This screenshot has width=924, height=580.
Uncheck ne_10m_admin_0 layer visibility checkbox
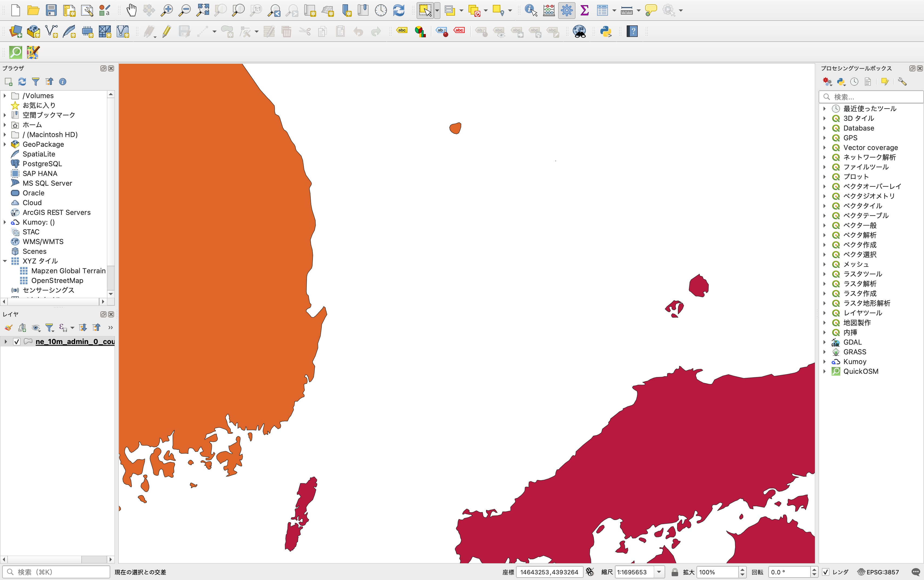(16, 341)
